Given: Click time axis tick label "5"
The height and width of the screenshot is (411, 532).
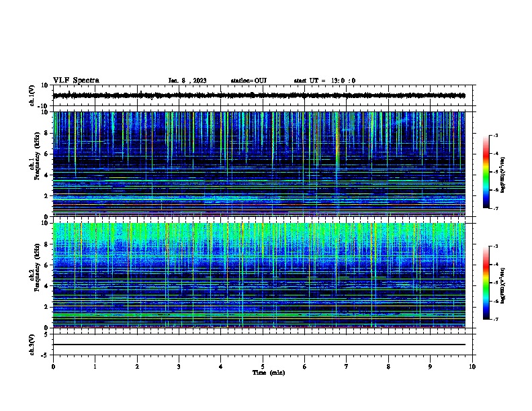Looking at the screenshot, I should pyautogui.click(x=263, y=367).
